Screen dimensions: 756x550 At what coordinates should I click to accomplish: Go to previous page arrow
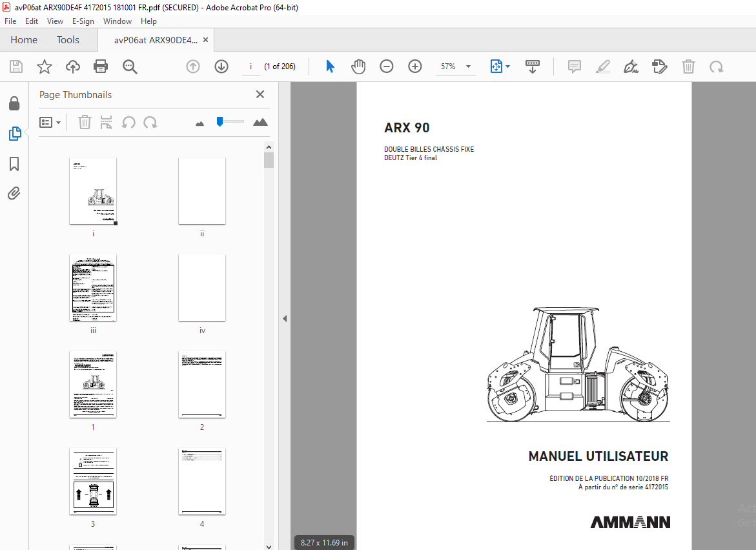(x=193, y=66)
